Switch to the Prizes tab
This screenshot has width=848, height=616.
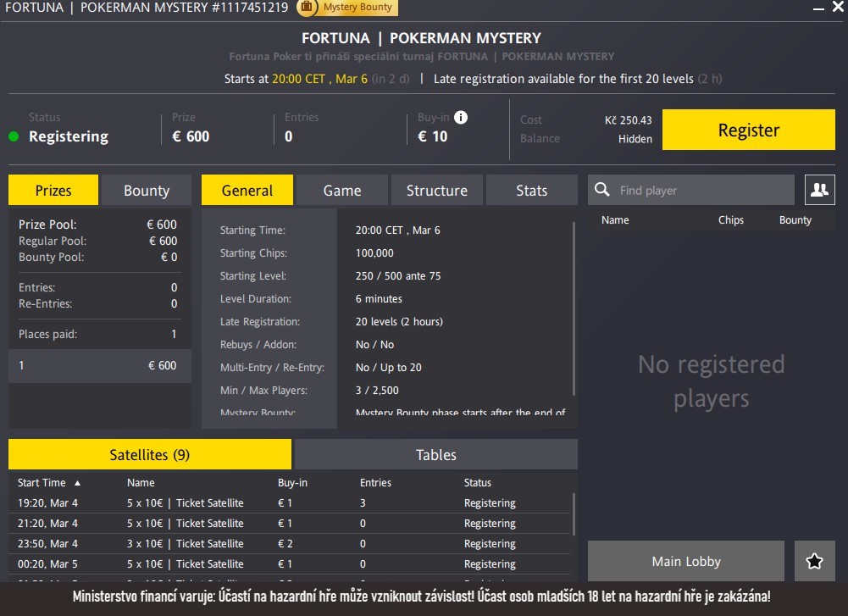coord(53,190)
